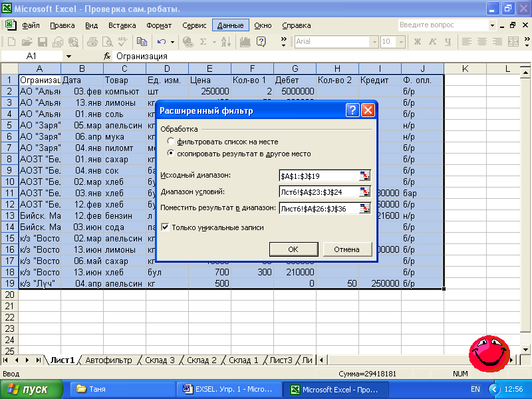Click Отмена in the filter dialog

click(347, 249)
